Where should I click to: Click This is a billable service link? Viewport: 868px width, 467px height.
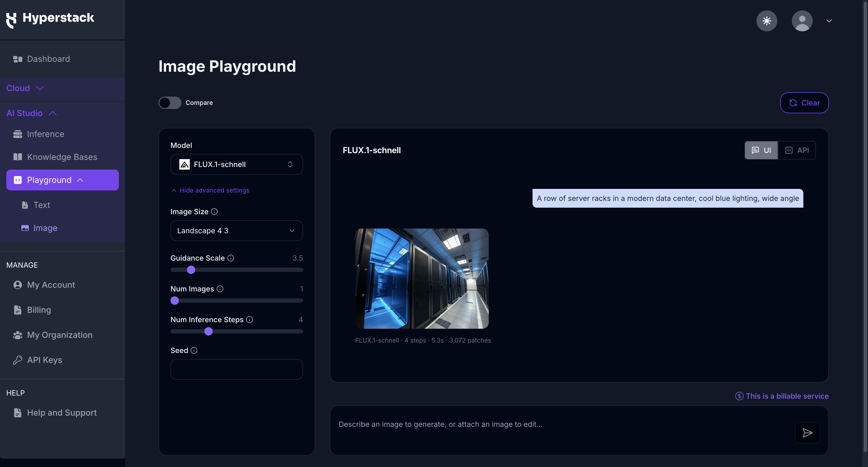(787, 396)
